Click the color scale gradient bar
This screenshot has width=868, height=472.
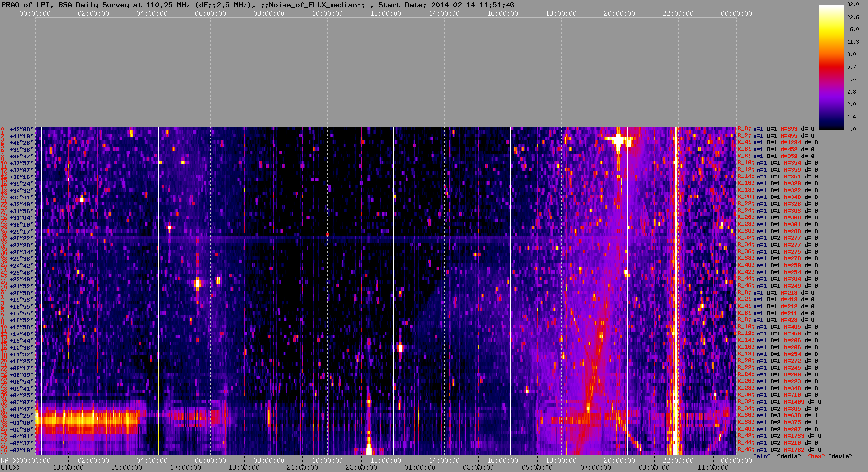pos(831,67)
